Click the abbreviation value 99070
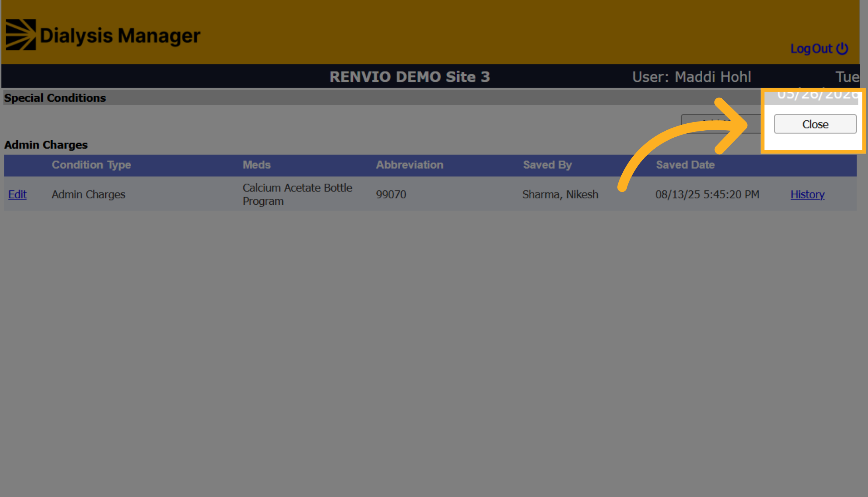The width and height of the screenshot is (868, 497). [x=391, y=194]
